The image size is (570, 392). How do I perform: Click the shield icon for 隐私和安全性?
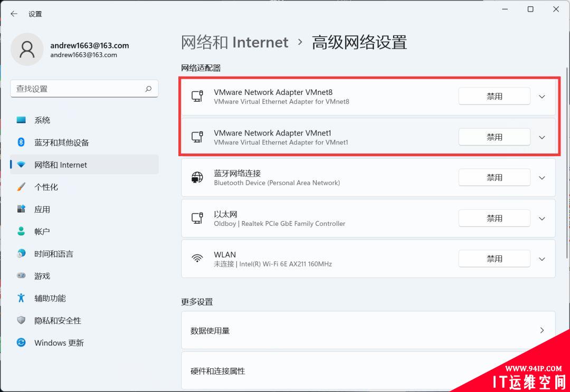(21, 320)
